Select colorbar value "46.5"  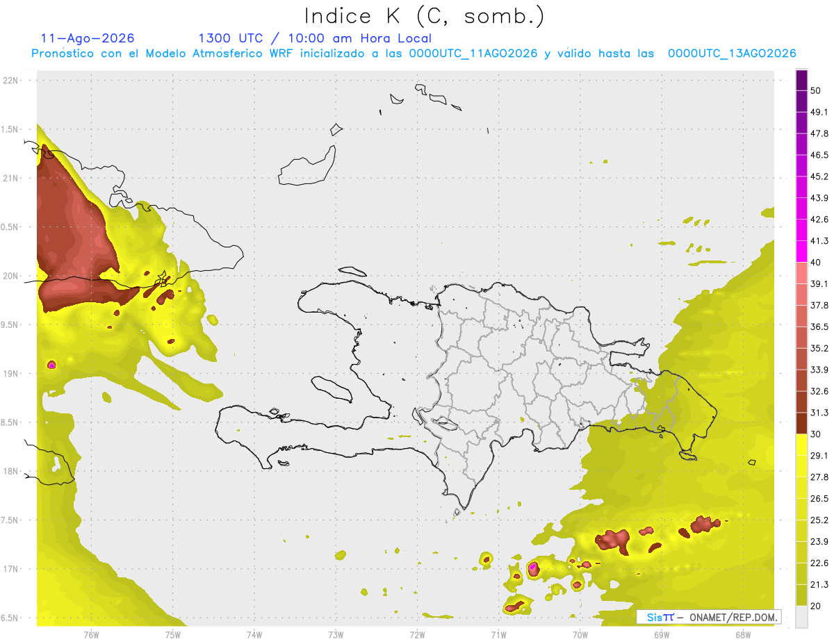point(819,155)
